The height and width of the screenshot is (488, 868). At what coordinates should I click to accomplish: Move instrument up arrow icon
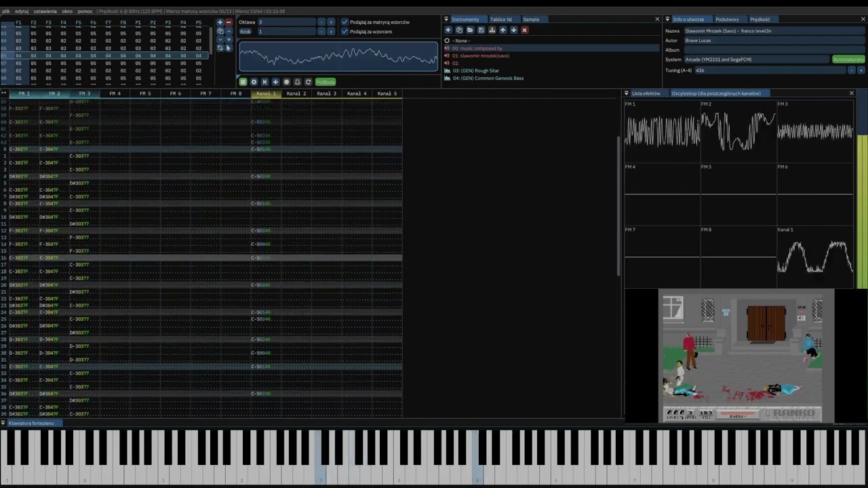[x=502, y=30]
